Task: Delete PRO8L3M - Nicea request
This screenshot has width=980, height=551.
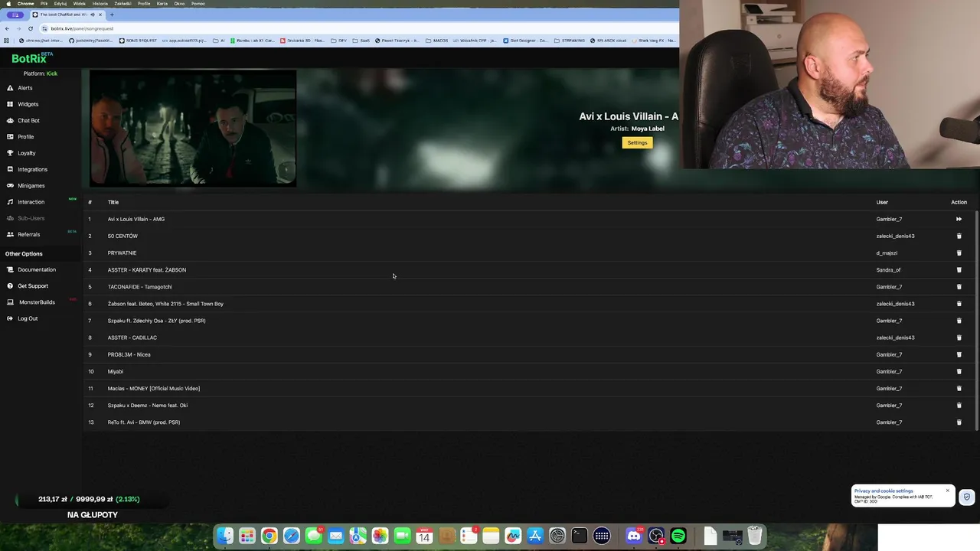Action: coord(959,354)
